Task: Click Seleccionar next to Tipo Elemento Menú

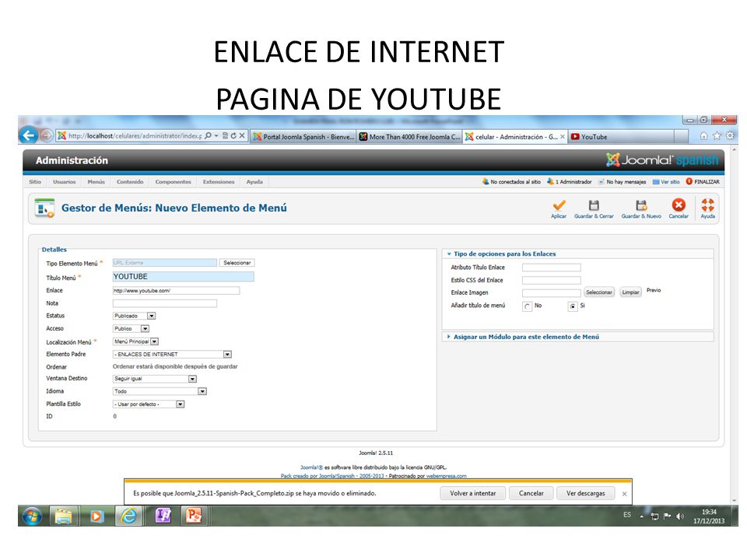Action: tap(237, 263)
